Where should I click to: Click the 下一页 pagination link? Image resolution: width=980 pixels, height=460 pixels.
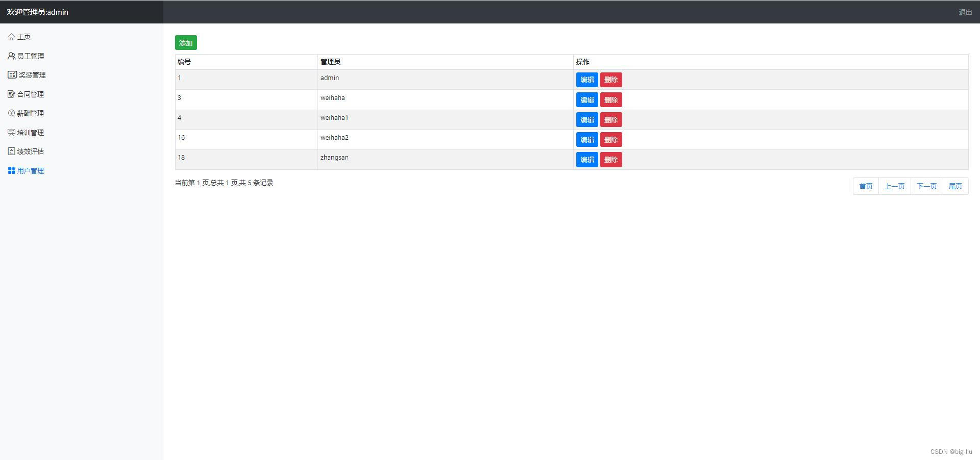927,186
